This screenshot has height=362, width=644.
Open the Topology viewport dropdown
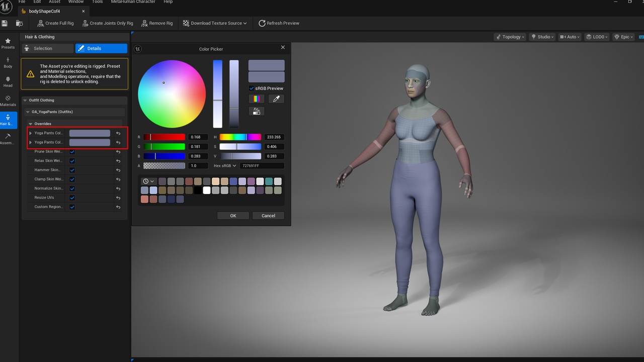[x=510, y=37]
